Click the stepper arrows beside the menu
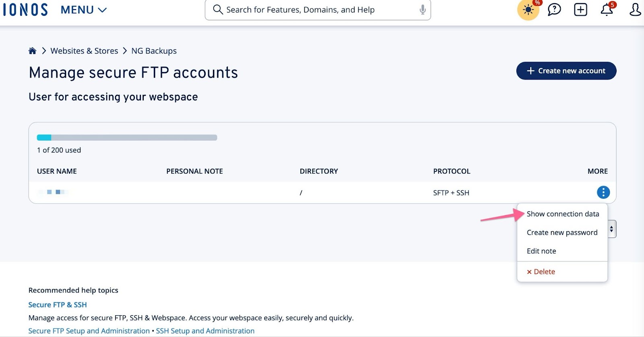The image size is (644, 337). click(611, 229)
